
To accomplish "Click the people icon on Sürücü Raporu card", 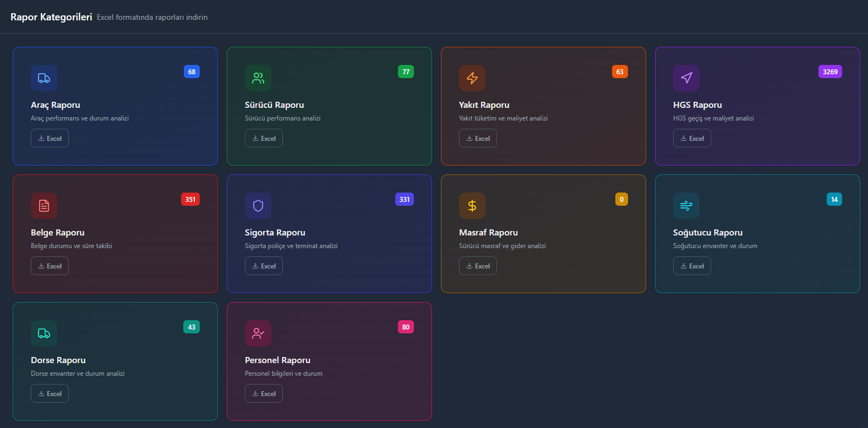I will click(258, 78).
